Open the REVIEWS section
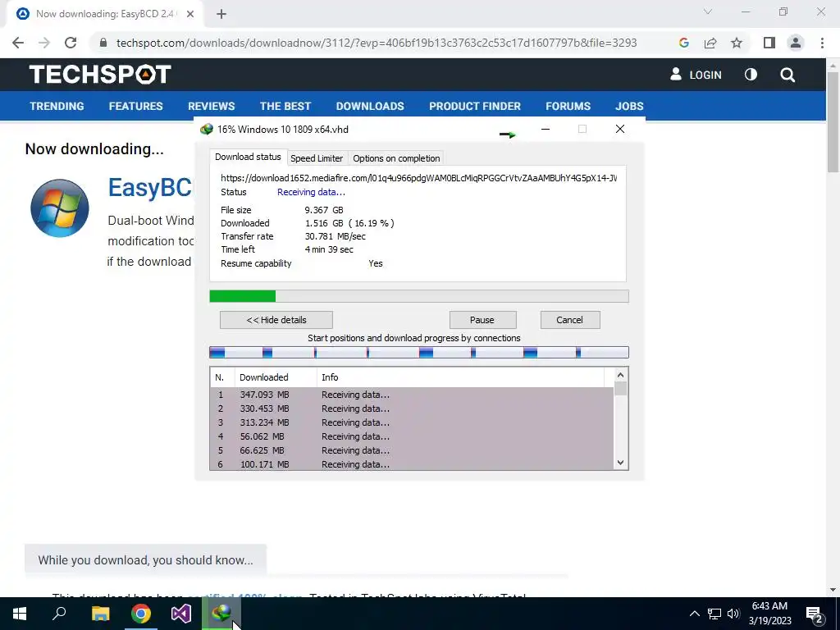 (x=211, y=106)
